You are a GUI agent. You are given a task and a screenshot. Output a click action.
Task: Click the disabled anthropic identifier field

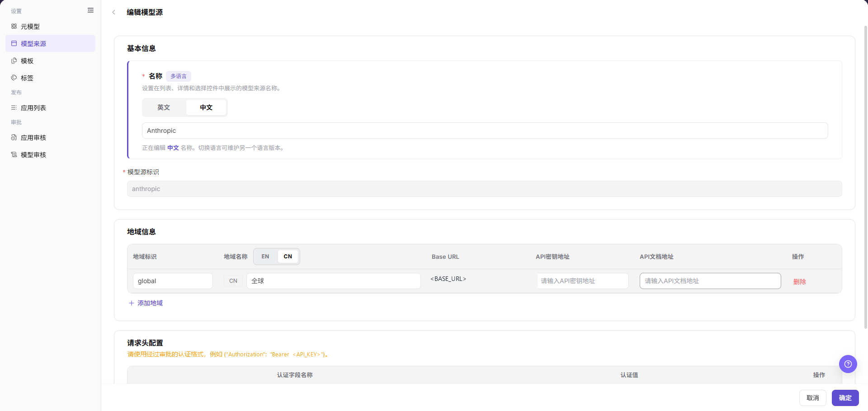484,189
